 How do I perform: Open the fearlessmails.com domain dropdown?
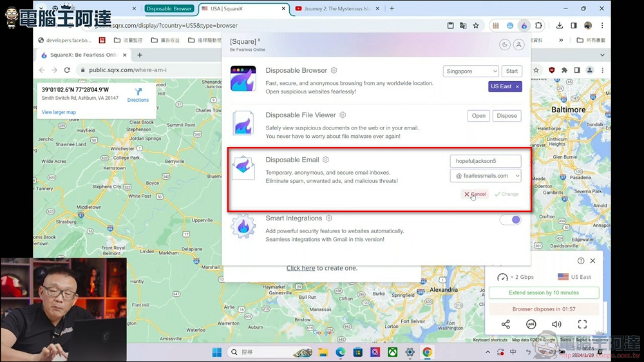(x=486, y=176)
